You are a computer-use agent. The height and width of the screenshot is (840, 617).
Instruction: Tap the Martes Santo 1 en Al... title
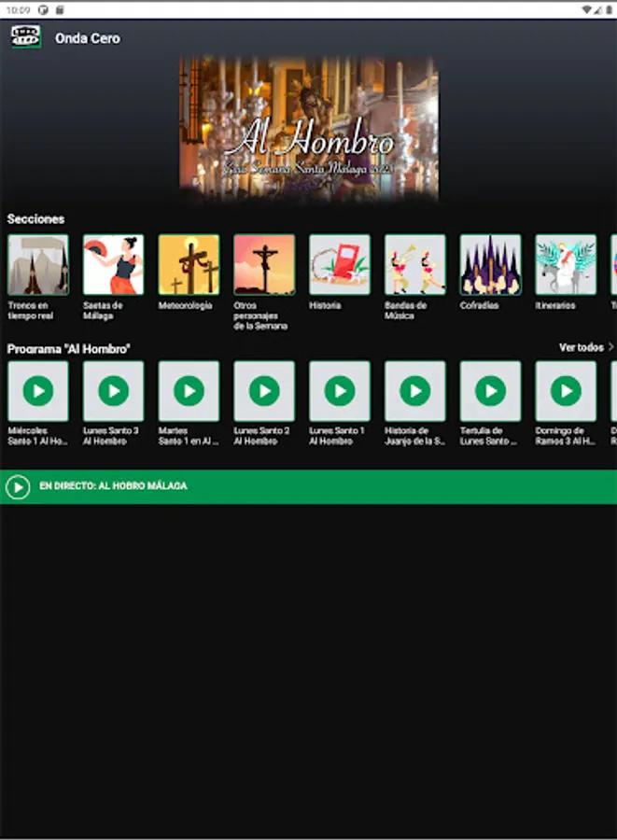pos(189,436)
